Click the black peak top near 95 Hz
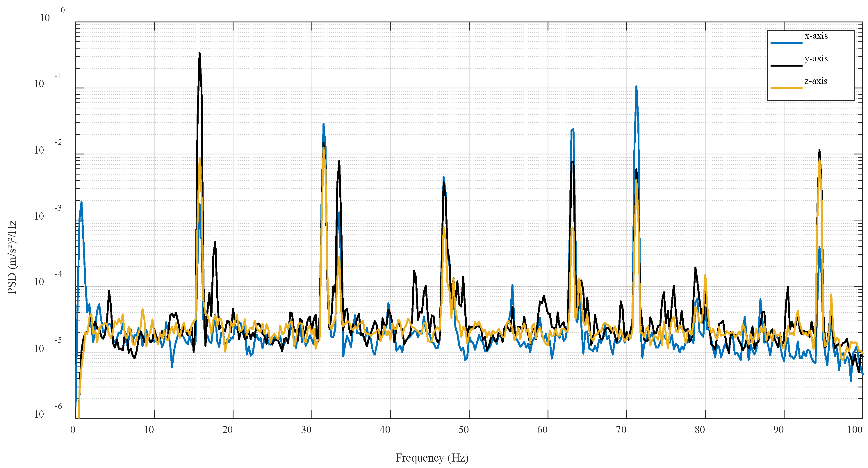 point(819,150)
